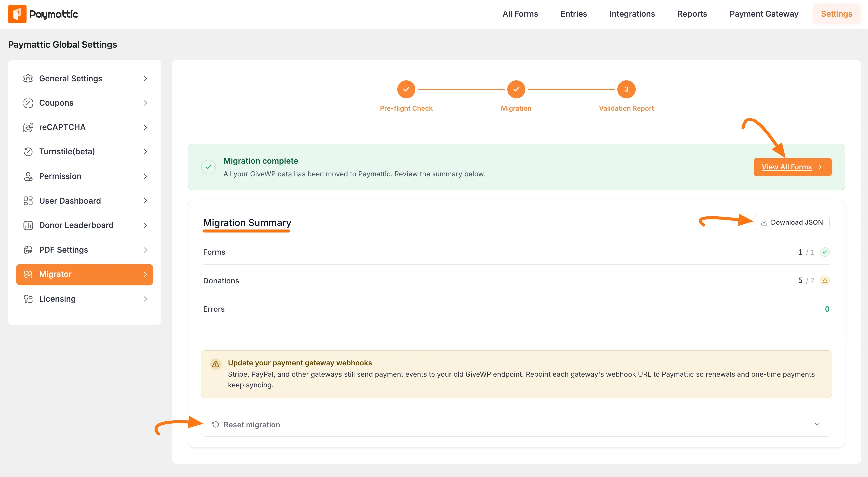Click the Permission user-lock icon
The height and width of the screenshot is (477, 868).
pyautogui.click(x=28, y=176)
